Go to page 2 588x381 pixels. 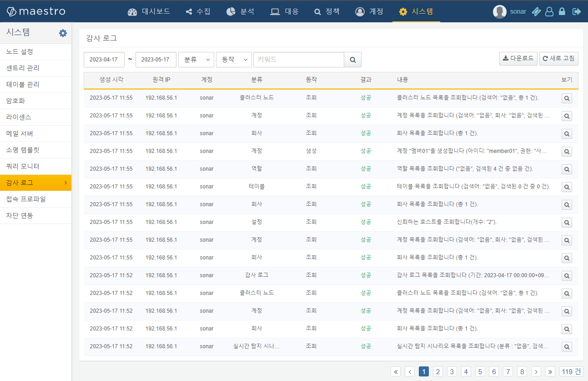click(438, 371)
